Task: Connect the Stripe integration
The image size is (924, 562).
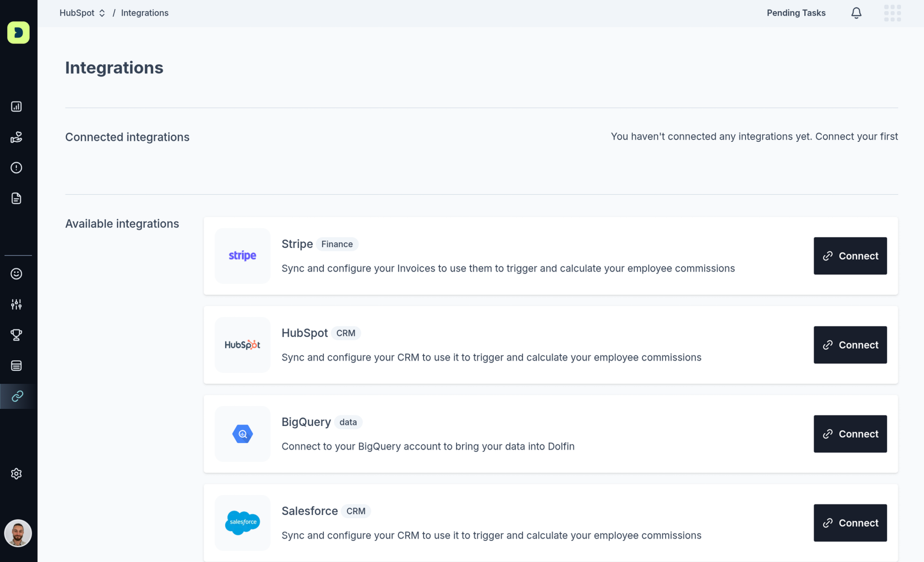Action: pos(850,256)
